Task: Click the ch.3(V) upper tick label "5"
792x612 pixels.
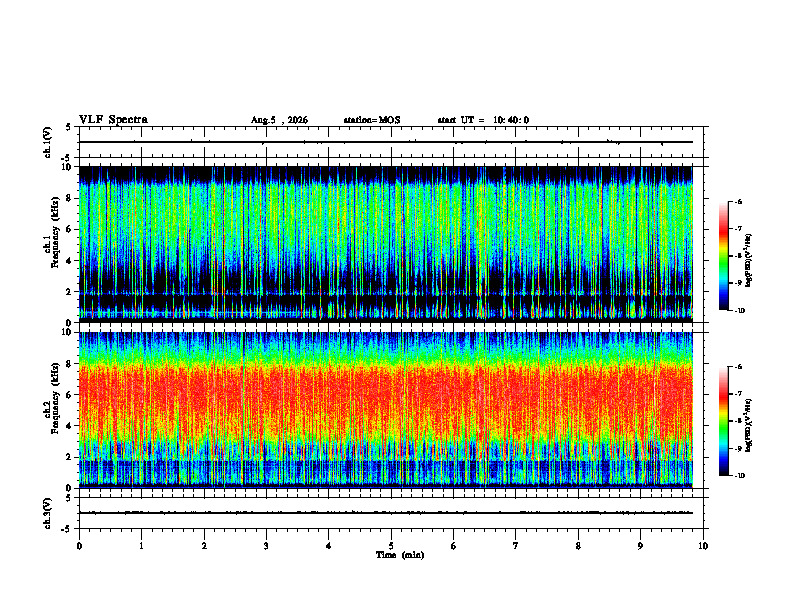Action: tap(69, 498)
